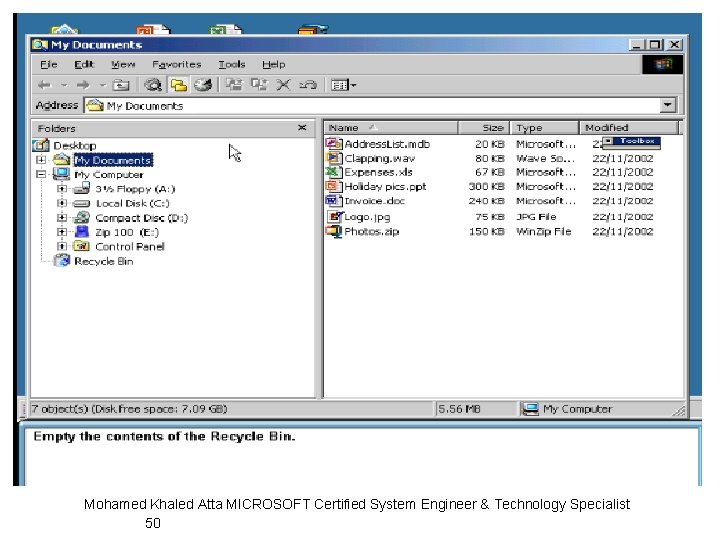Select My Documents in folder tree
720x540 pixels.
point(113,160)
